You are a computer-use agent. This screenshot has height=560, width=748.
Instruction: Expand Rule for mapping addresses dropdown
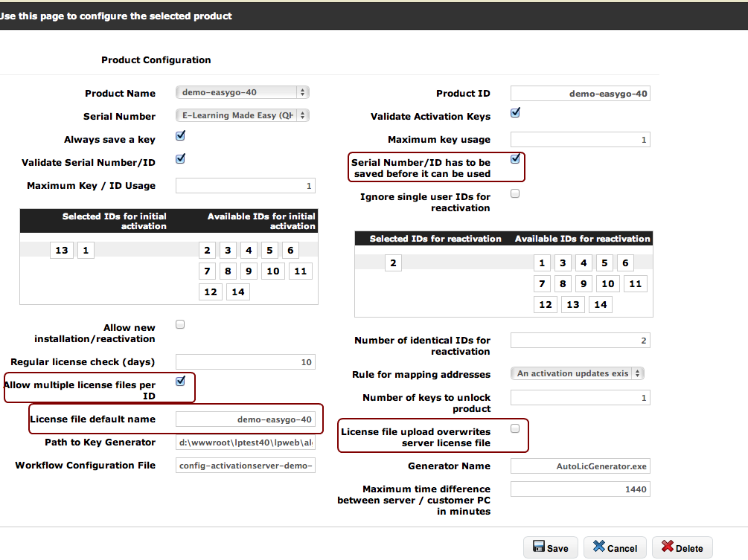click(x=578, y=373)
